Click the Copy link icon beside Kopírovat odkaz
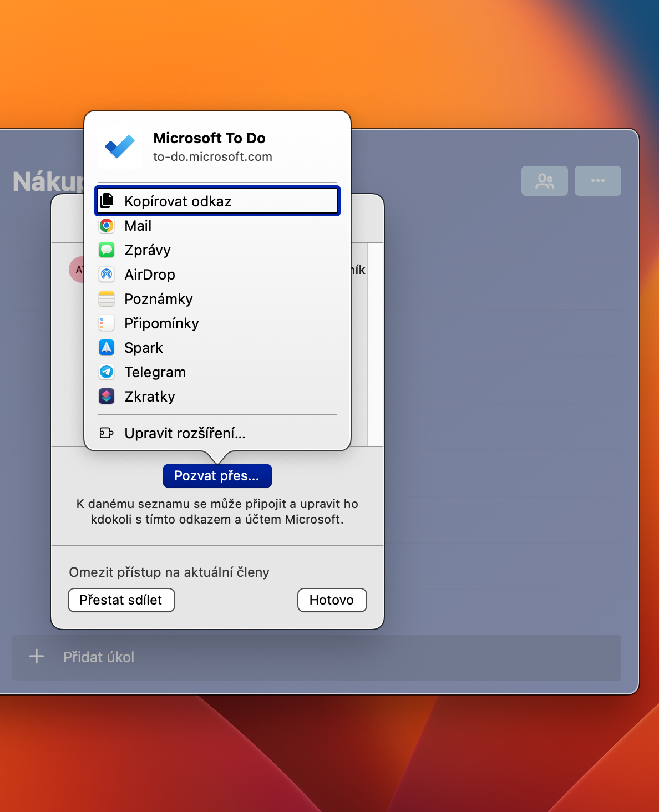Image resolution: width=659 pixels, height=812 pixels. pos(107,201)
